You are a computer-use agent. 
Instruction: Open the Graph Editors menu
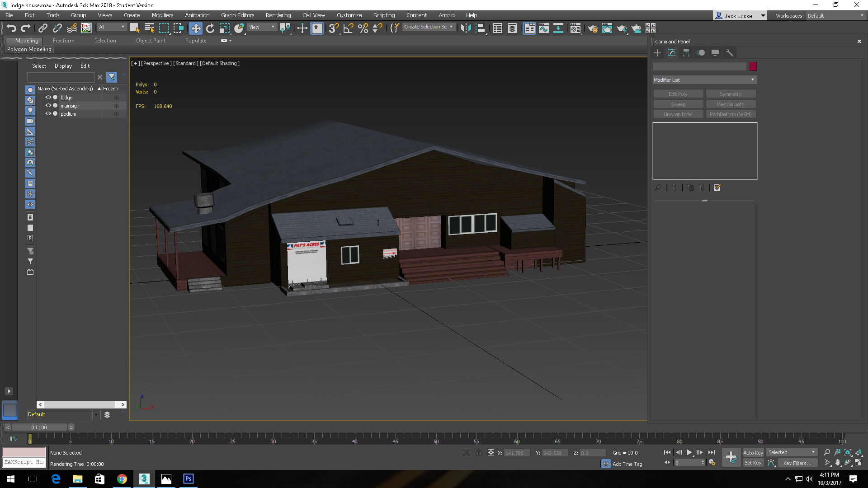coord(237,15)
